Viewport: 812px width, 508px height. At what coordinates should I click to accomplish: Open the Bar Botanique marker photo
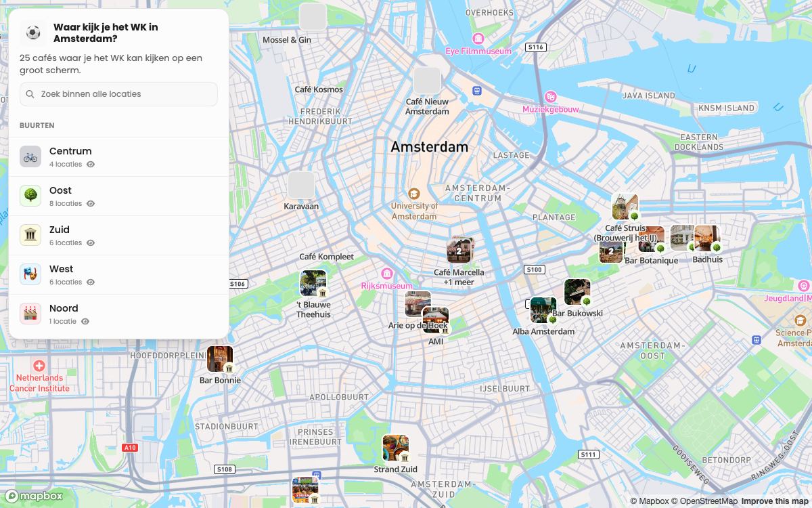coord(651,240)
